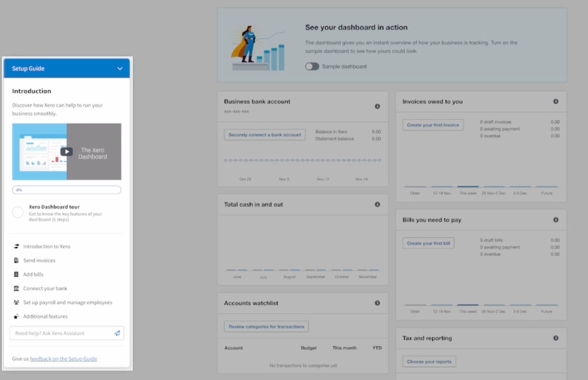Click 0 draft invoices text
Viewport: 588px width, 380px height.
[x=496, y=122]
